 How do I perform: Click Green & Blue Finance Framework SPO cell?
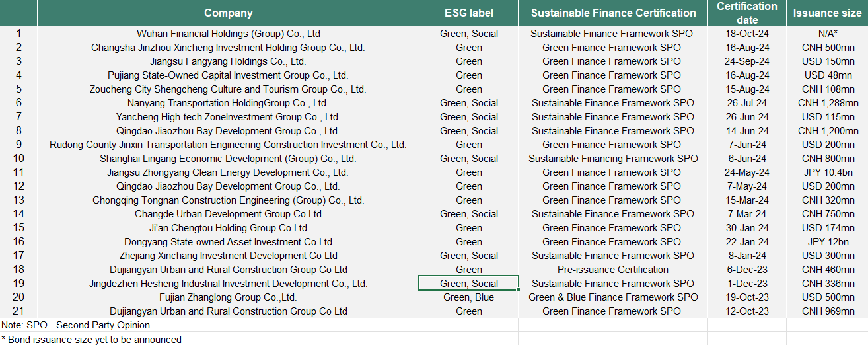point(613,297)
